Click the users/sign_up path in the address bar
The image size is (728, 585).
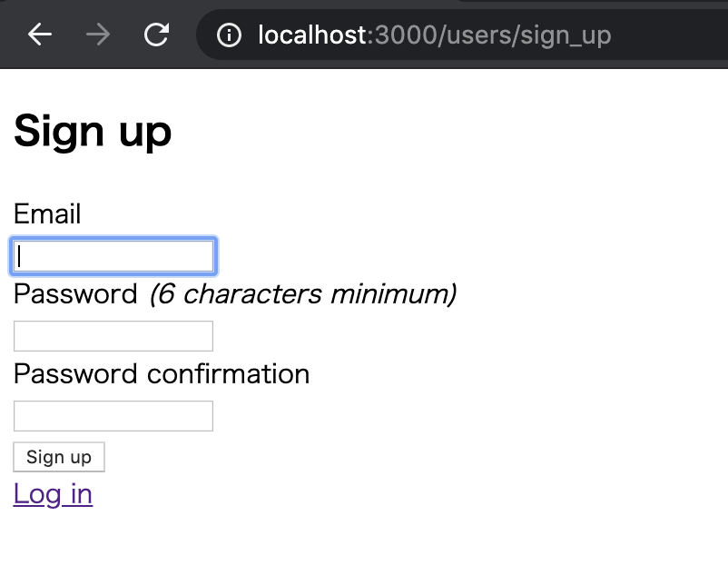tap(526, 35)
